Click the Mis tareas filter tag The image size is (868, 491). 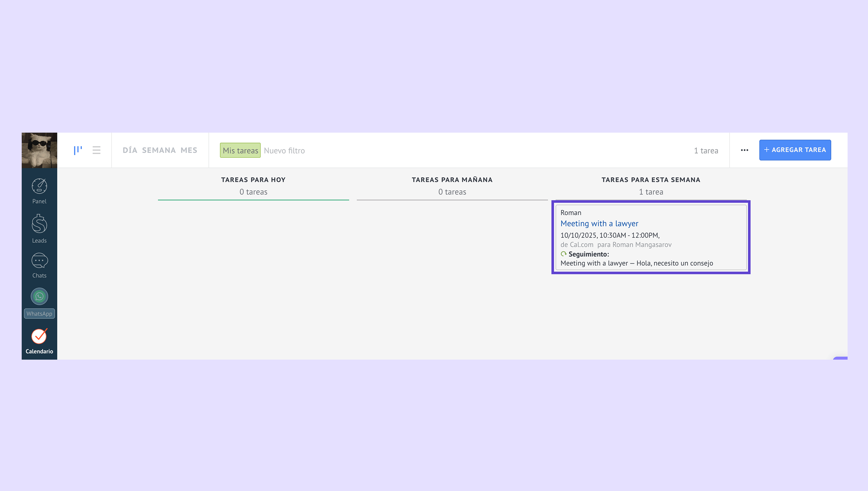point(240,150)
